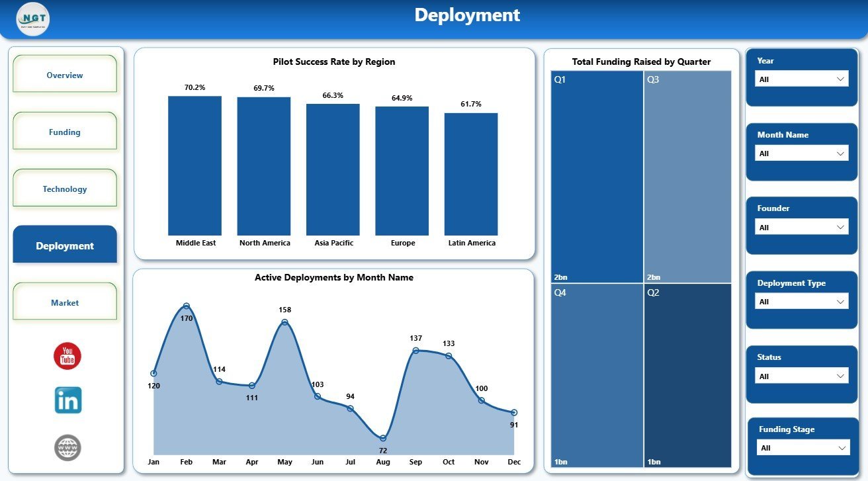Open the website globe icon

coord(67,448)
